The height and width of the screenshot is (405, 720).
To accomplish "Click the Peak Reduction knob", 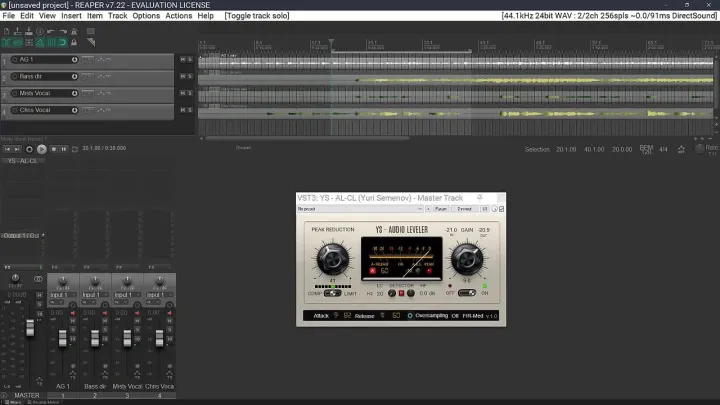I will (x=332, y=258).
